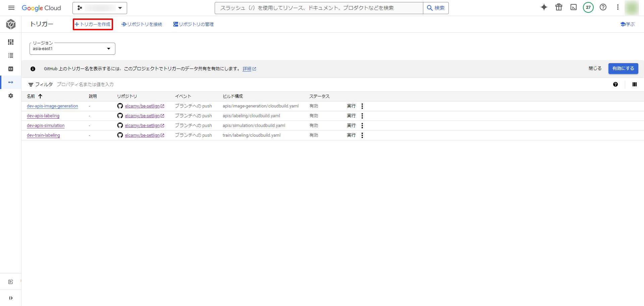Select リポジトリを接続 in the toolbar
This screenshot has width=644, height=306.
pos(142,24)
